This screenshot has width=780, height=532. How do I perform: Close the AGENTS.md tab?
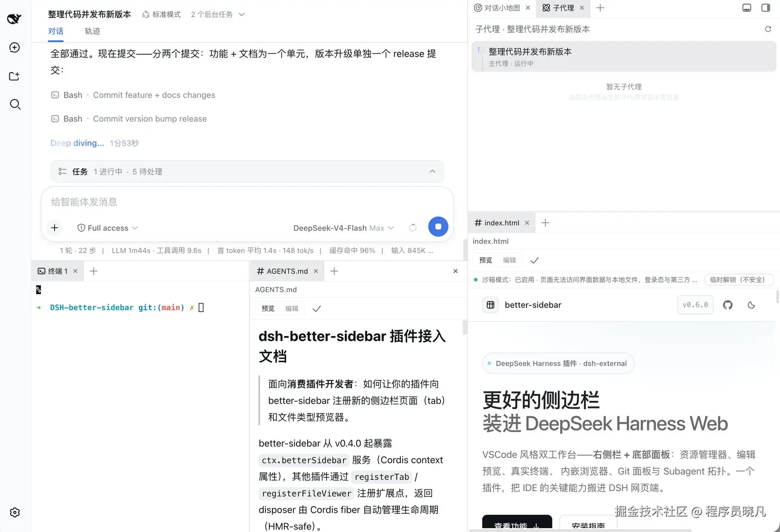pos(316,271)
